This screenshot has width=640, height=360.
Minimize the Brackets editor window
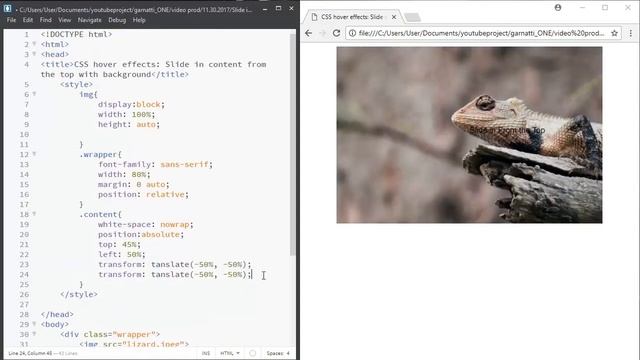tap(265, 8)
